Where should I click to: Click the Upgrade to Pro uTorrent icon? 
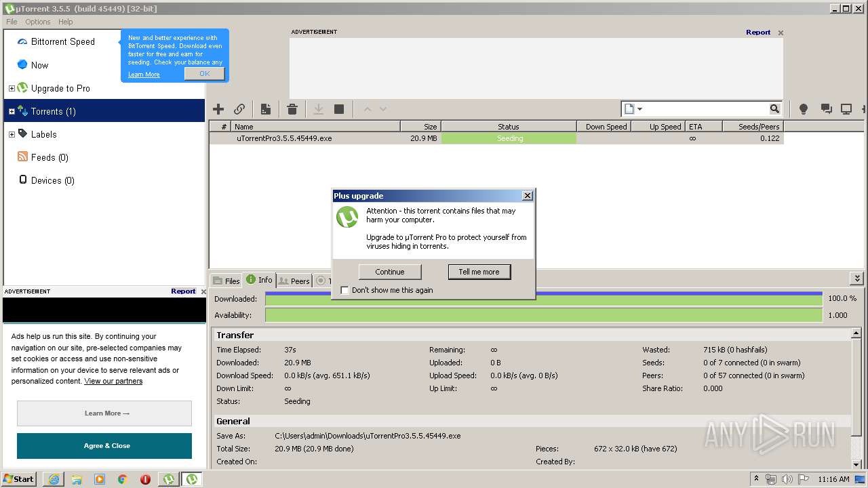pos(22,87)
